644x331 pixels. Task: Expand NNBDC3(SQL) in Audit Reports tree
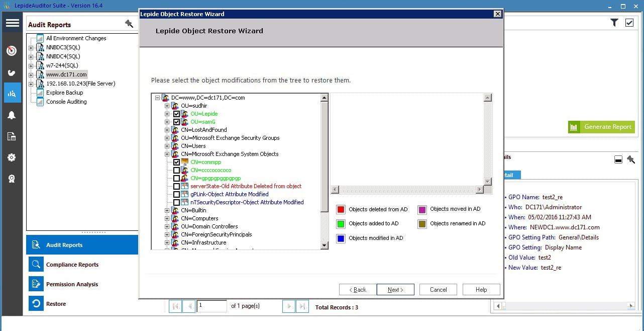[31, 48]
